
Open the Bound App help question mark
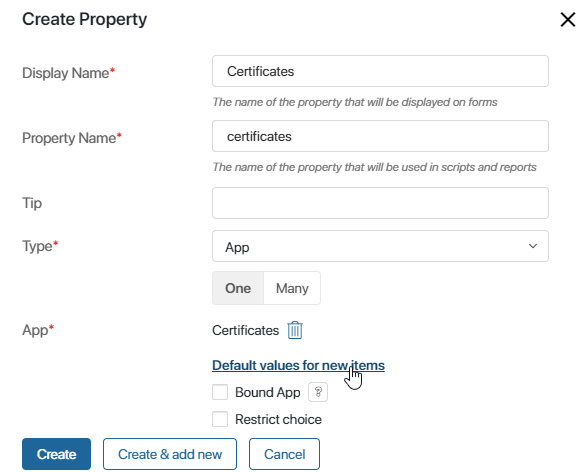point(318,392)
